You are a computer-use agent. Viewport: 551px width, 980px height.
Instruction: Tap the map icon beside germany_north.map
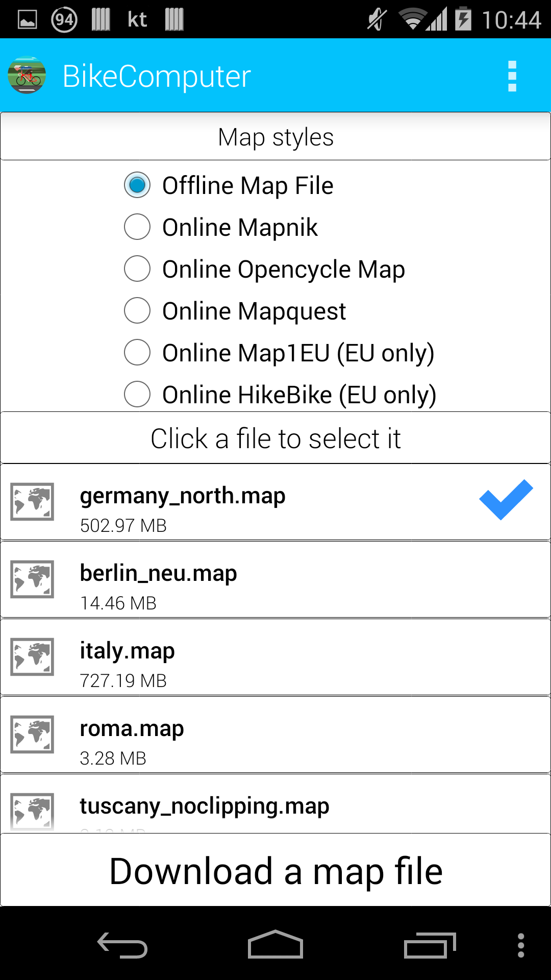(32, 502)
